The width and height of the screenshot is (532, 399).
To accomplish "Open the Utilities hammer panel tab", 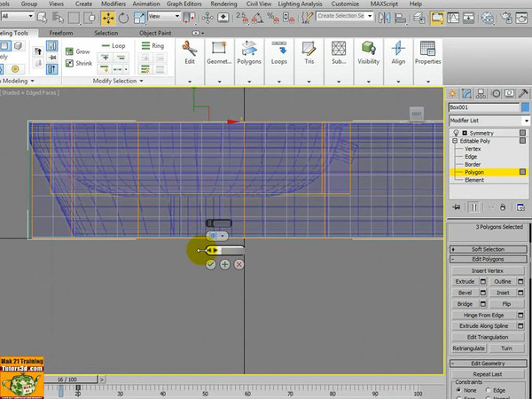I will coord(523,94).
